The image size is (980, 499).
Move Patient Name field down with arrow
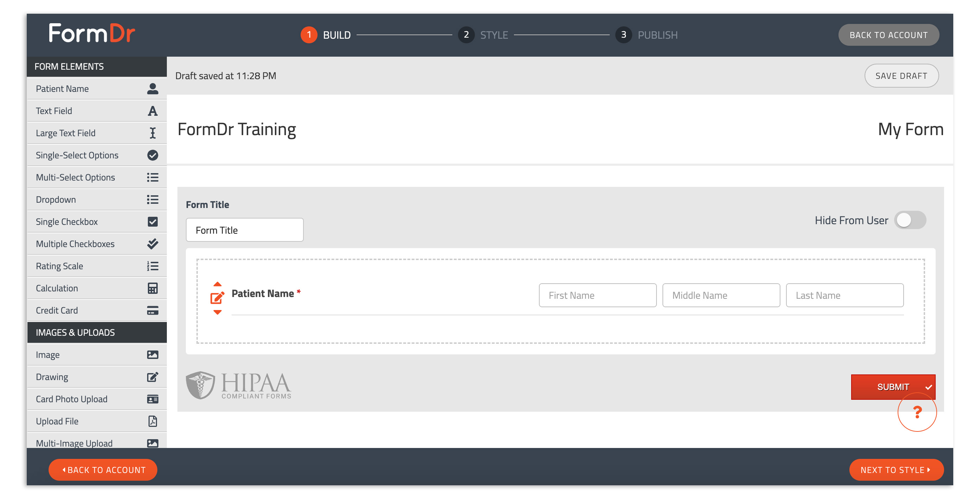[217, 312]
